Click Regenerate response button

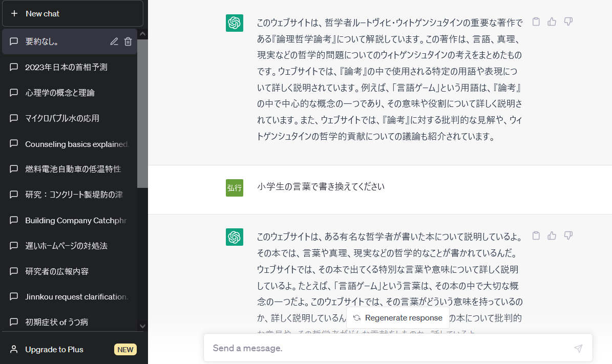tap(398, 318)
